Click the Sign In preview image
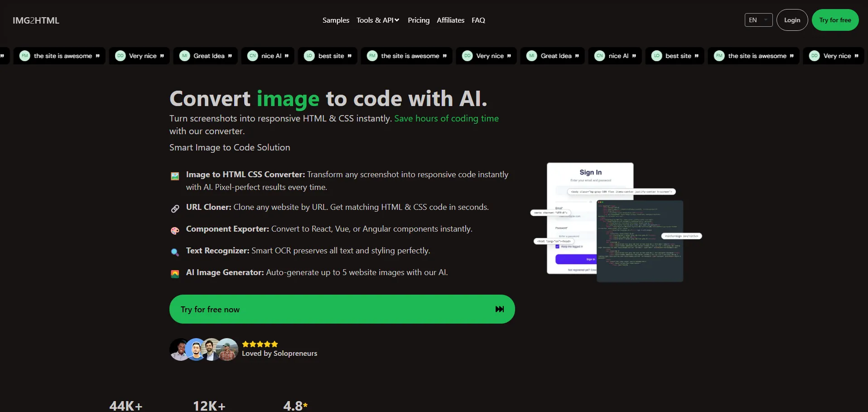868x412 pixels. coord(615,222)
